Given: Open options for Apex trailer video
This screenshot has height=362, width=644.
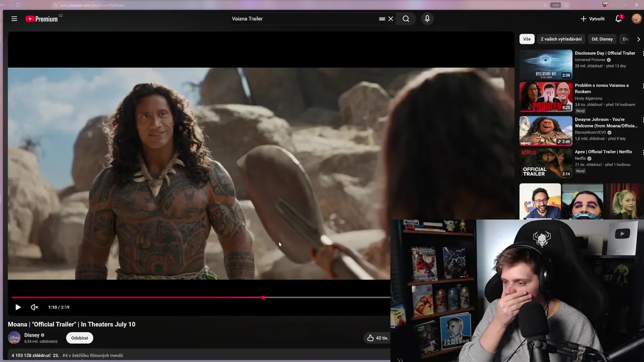Looking at the screenshot, I should [643, 152].
